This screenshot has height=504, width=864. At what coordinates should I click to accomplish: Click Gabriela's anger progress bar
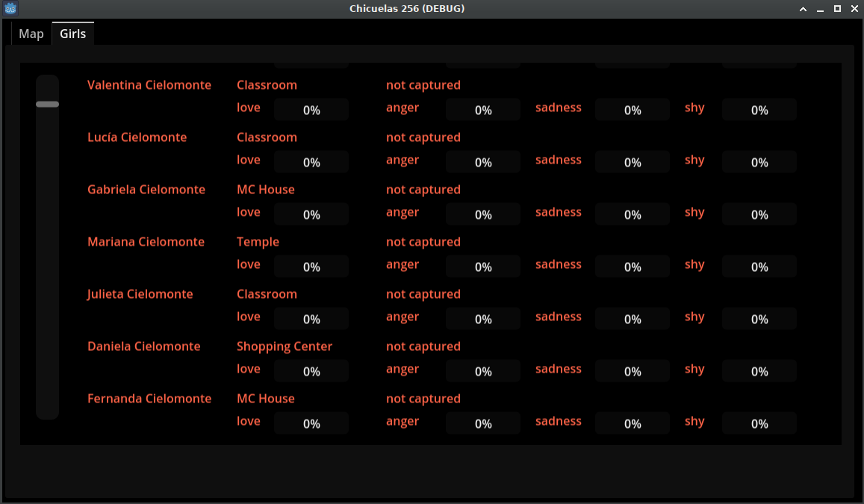(483, 214)
